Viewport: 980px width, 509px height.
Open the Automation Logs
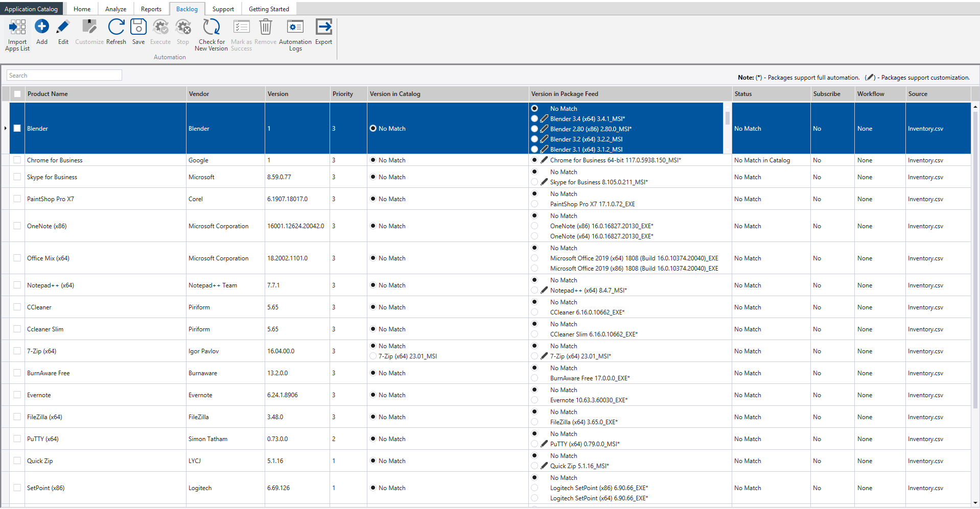click(x=295, y=27)
